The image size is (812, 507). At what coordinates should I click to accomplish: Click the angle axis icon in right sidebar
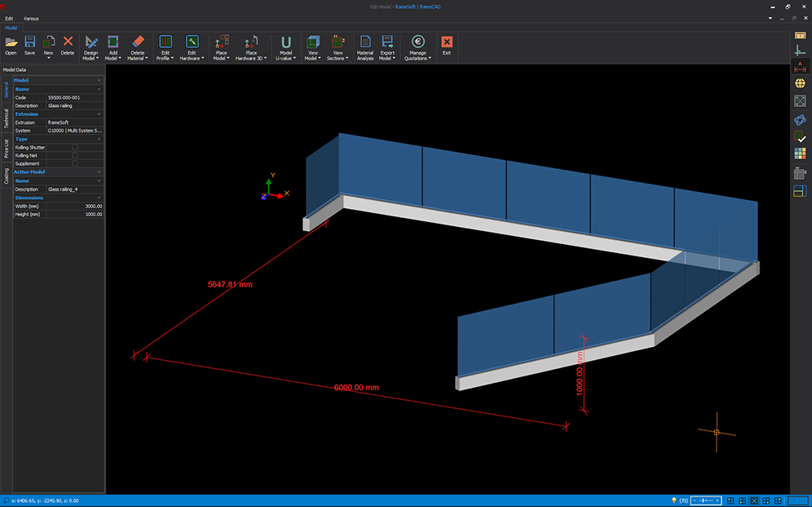800,50
